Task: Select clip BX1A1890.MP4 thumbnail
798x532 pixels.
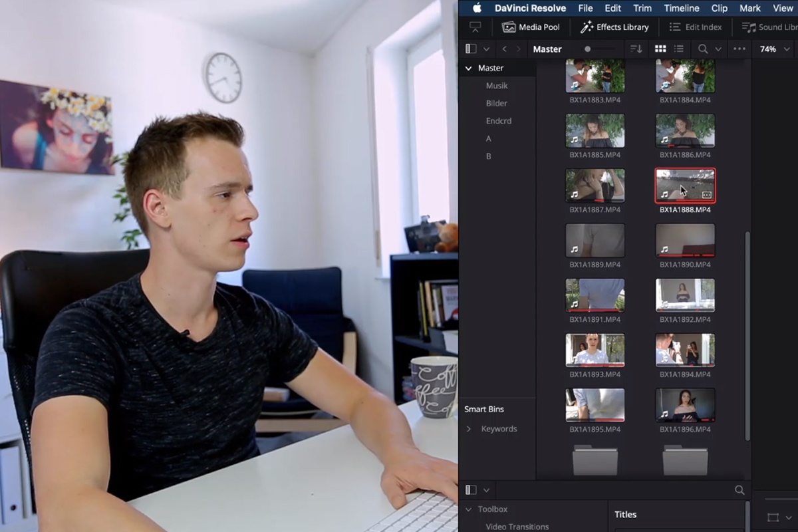Action: pyautogui.click(x=686, y=240)
